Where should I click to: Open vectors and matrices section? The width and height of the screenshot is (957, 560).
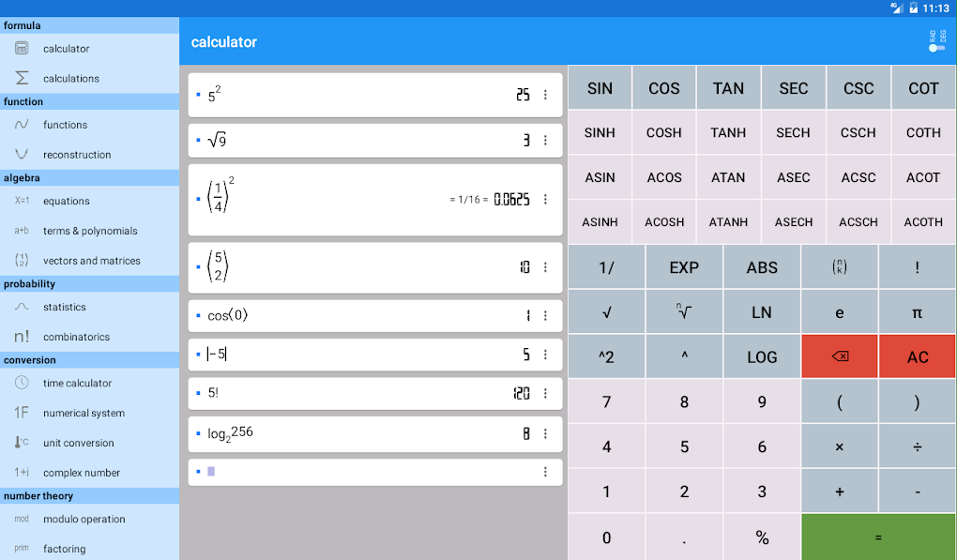point(91,261)
